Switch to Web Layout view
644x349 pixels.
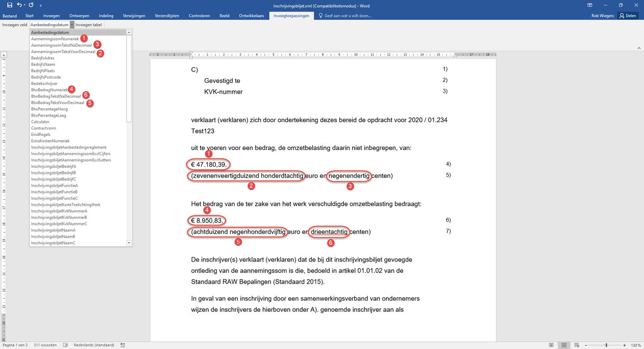click(x=577, y=345)
